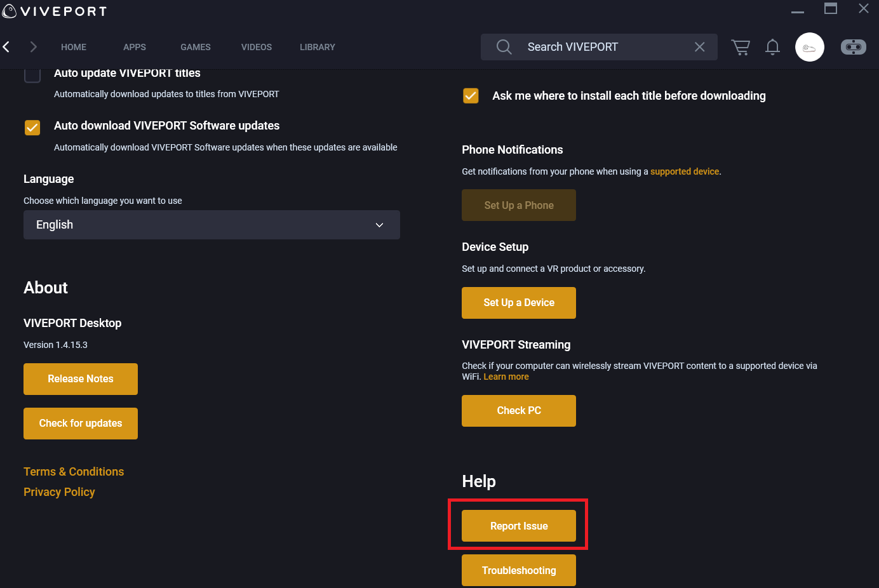Open the notifications bell
879x588 pixels.
point(772,47)
